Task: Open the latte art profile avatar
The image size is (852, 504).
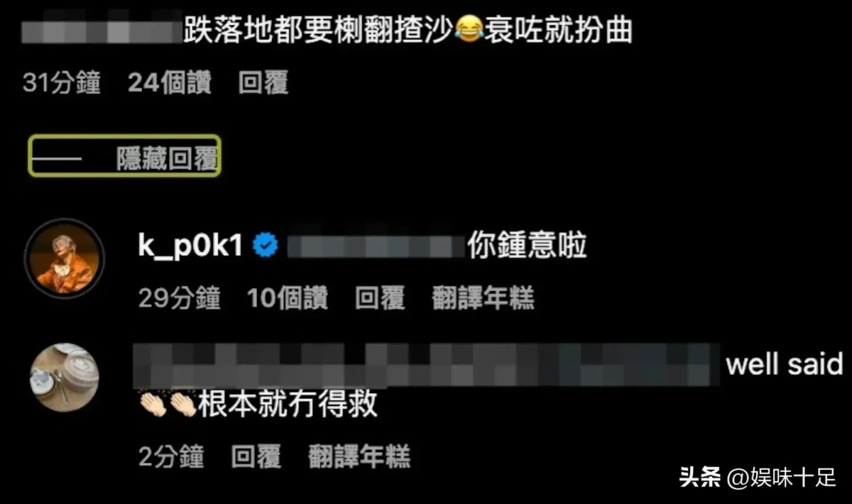Action: pyautogui.click(x=65, y=378)
